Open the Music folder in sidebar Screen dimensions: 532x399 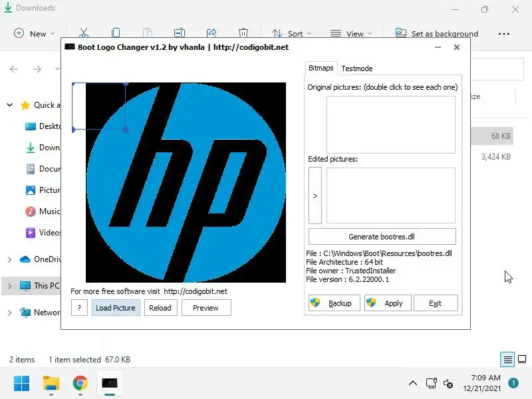pyautogui.click(x=43, y=211)
